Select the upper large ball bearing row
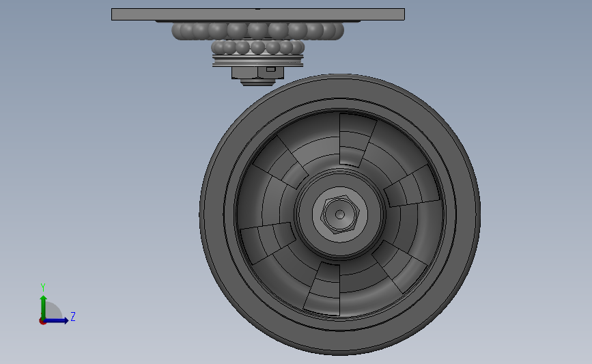 click(x=258, y=31)
